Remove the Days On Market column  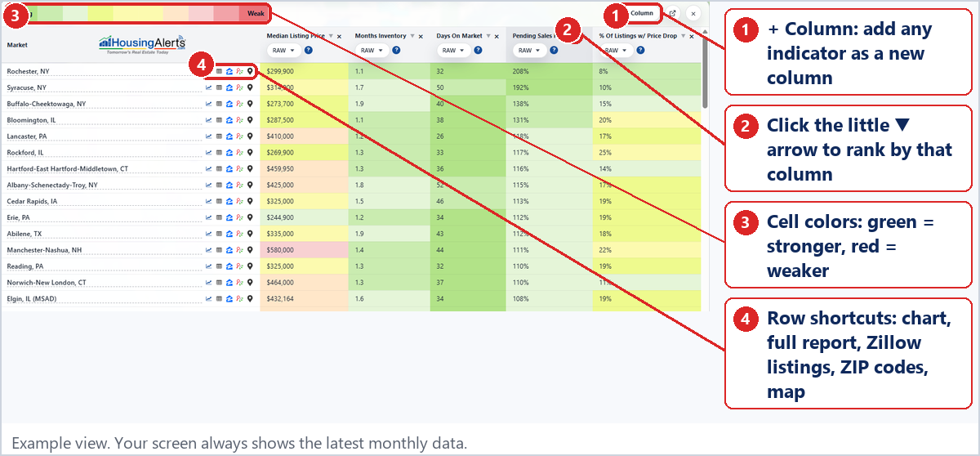click(x=497, y=36)
